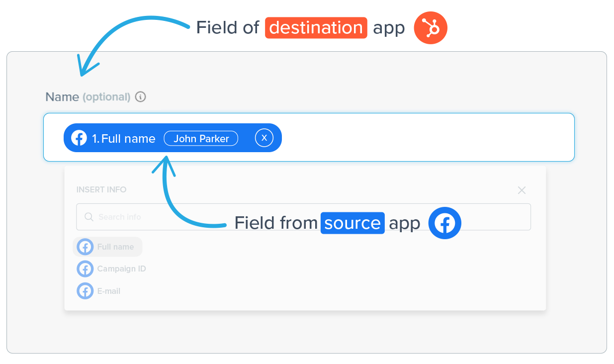Click the magnifier icon in Search info
Screen dimensions: 614x364
tap(89, 217)
